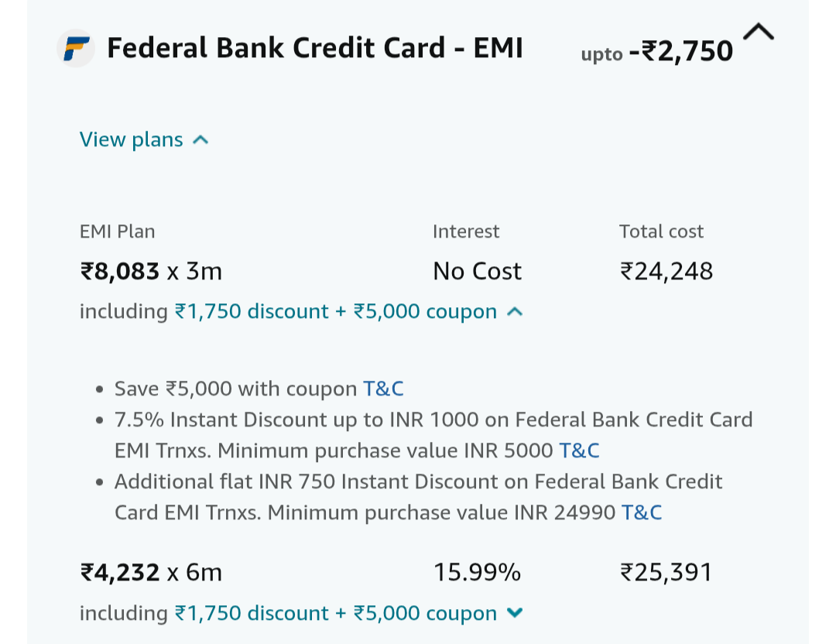The height and width of the screenshot is (644, 836).
Task: Collapse plans using the View plans chevron
Action: click(x=200, y=140)
